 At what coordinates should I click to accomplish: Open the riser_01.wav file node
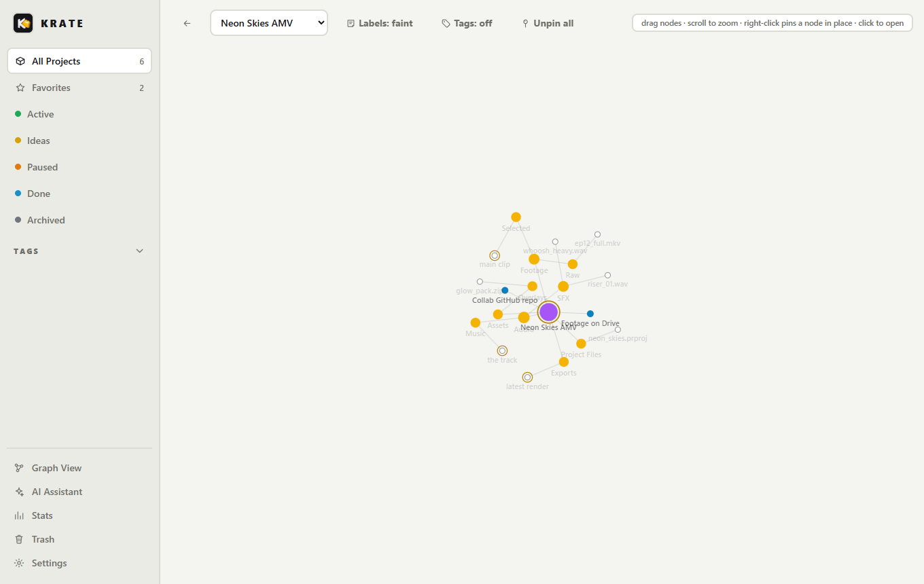tap(608, 276)
